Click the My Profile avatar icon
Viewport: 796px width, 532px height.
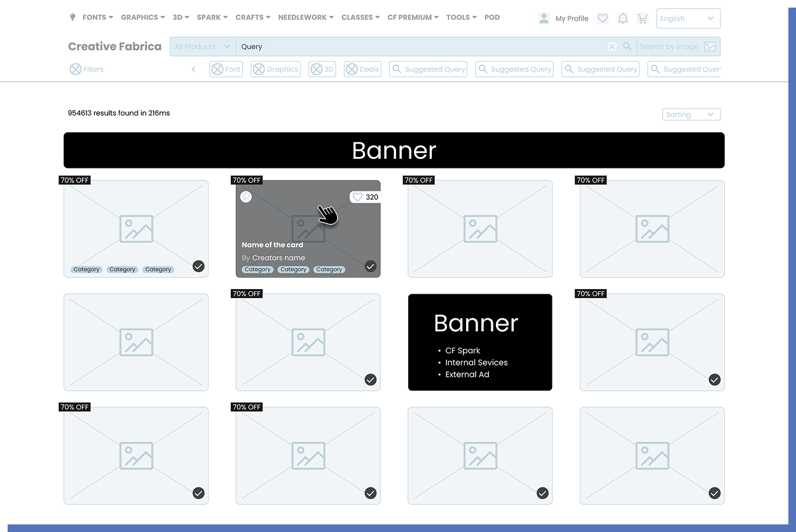tap(544, 18)
